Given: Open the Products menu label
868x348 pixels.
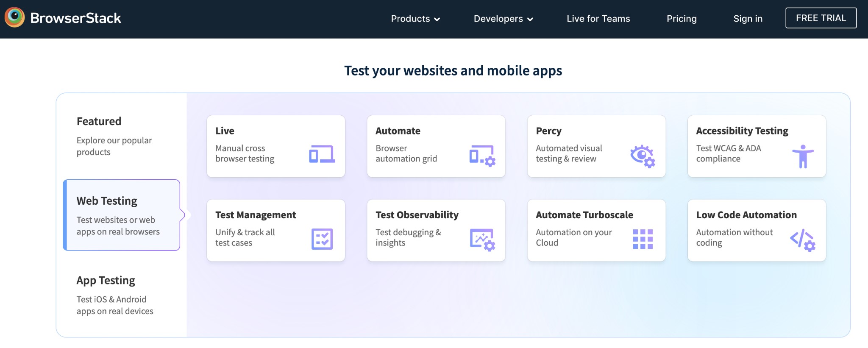Looking at the screenshot, I should coord(410,19).
